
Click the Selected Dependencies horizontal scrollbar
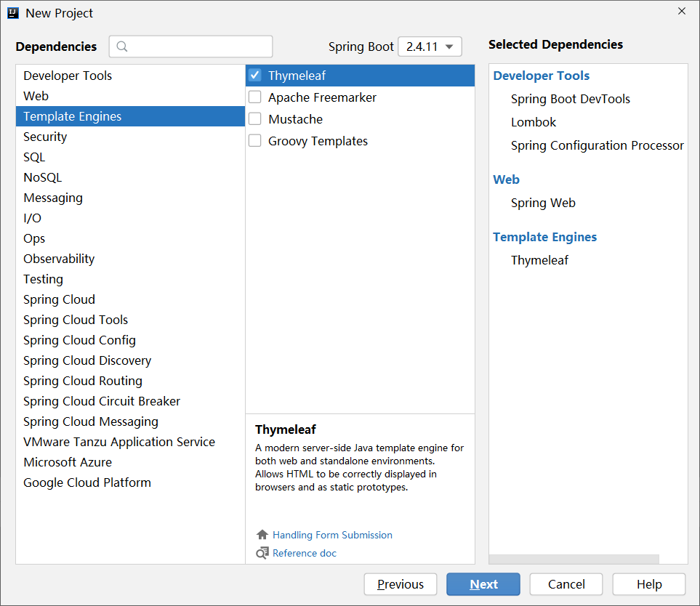tap(574, 559)
